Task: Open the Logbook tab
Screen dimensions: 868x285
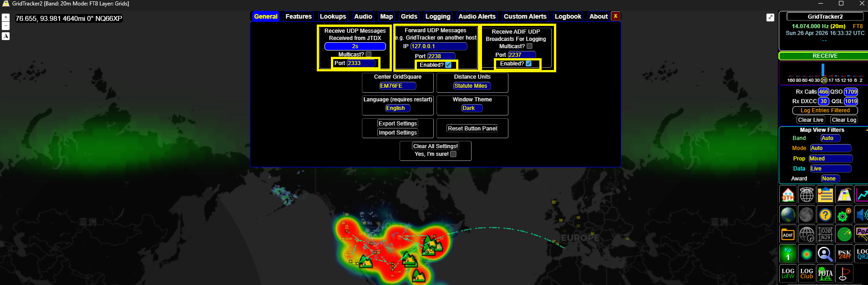Action: tap(568, 16)
